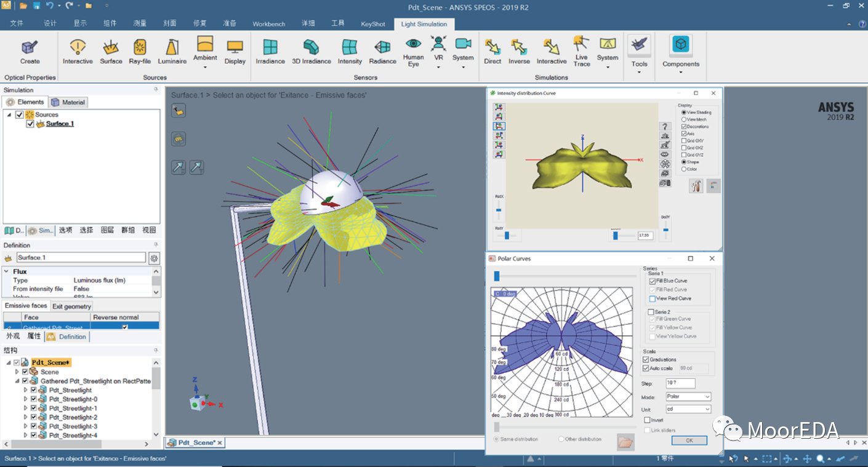
Task: Click the Surface.1 name input field
Action: 81,257
